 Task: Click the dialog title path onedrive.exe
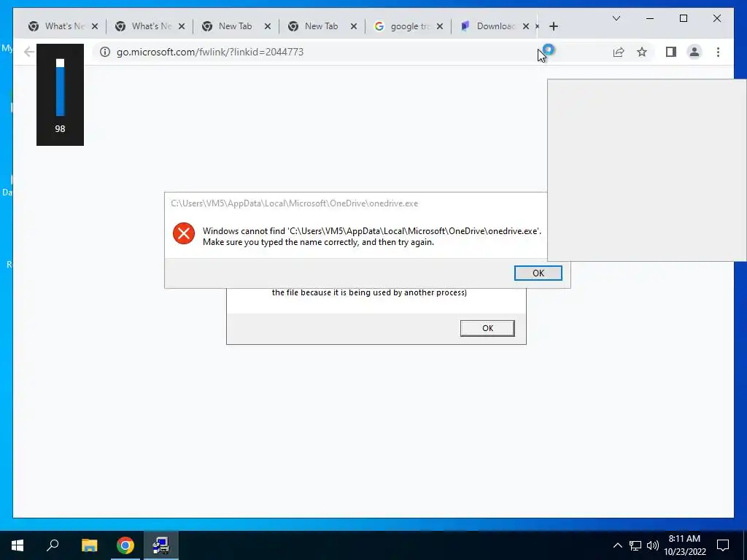tap(295, 203)
